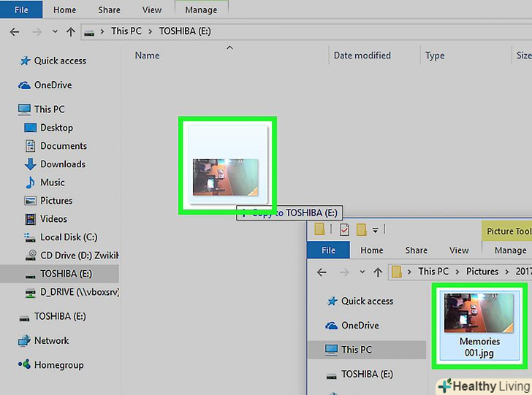Click This PC monitor icon in TOSHIBA sidebar
The width and height of the screenshot is (532, 395).
pos(24,110)
